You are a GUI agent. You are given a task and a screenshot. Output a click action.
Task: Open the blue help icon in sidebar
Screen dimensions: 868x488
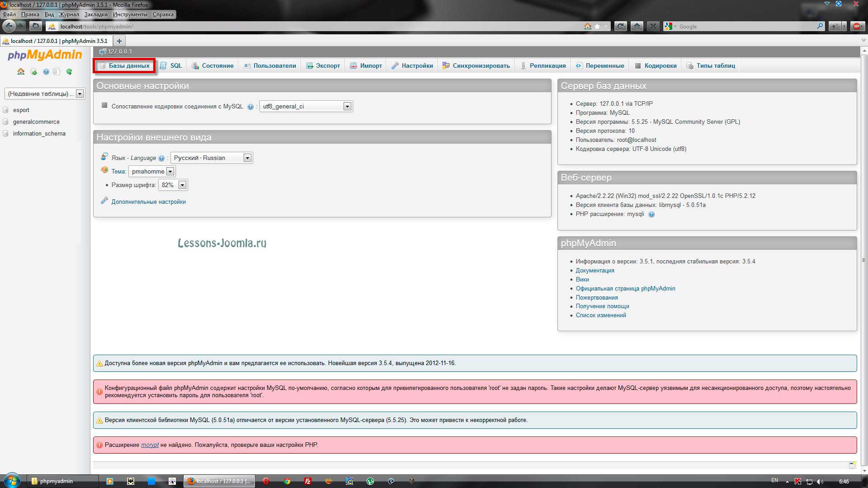point(46,71)
